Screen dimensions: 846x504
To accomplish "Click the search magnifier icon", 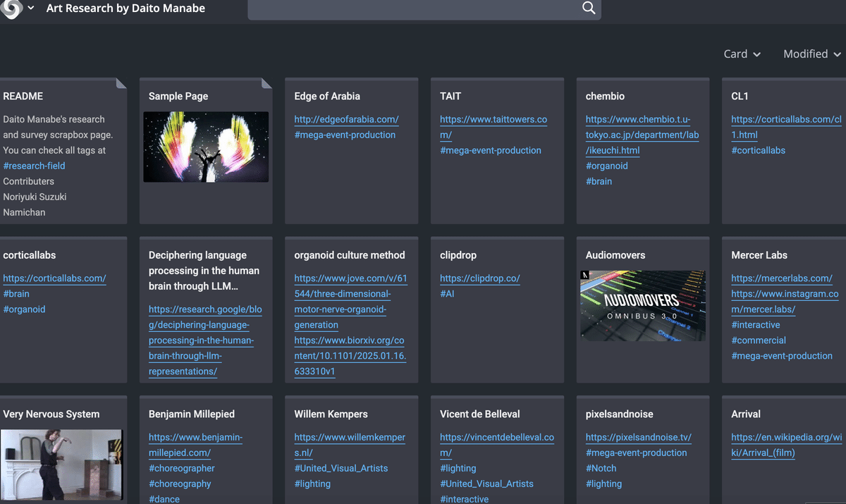I will tap(589, 8).
